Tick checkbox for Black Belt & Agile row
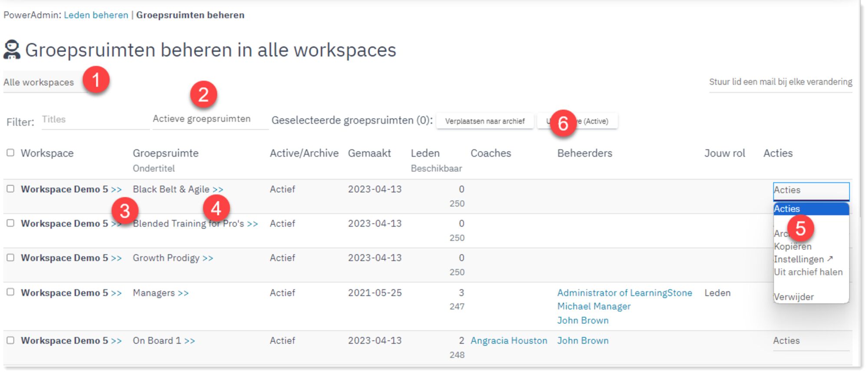 pyautogui.click(x=10, y=189)
